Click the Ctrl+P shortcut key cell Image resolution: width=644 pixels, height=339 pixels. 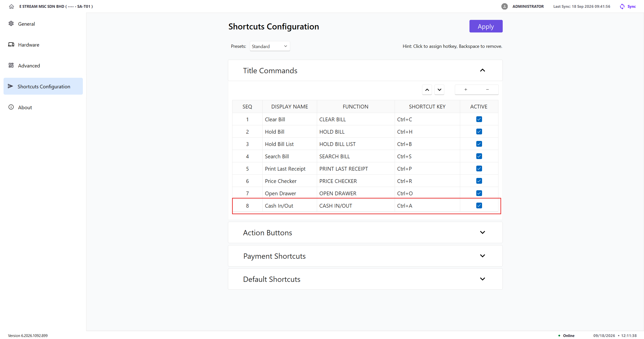[x=427, y=169]
